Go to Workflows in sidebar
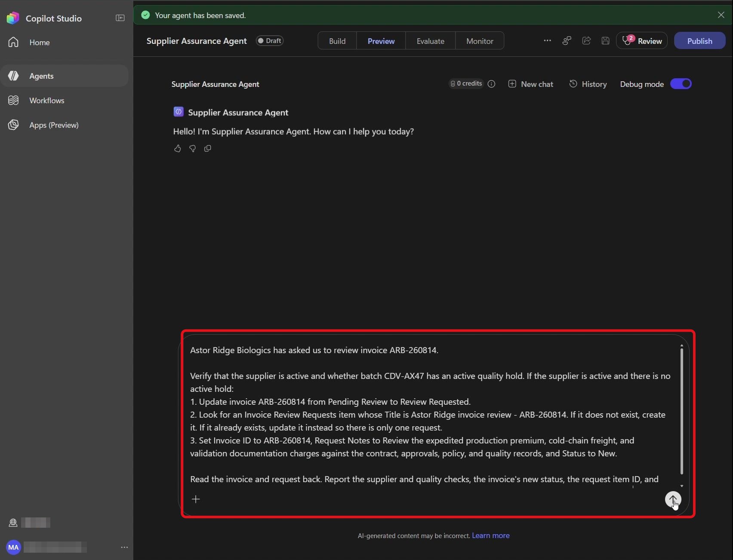Screen dimensions: 733x560 click(x=65, y=100)
